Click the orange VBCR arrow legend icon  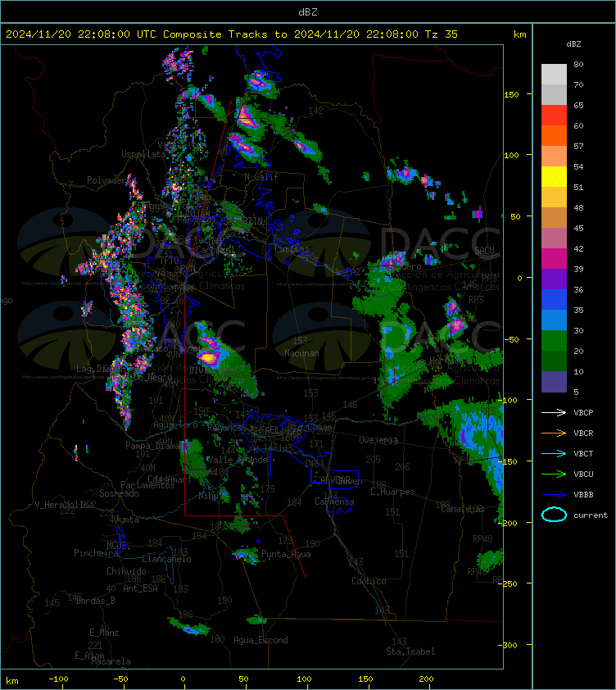click(554, 433)
